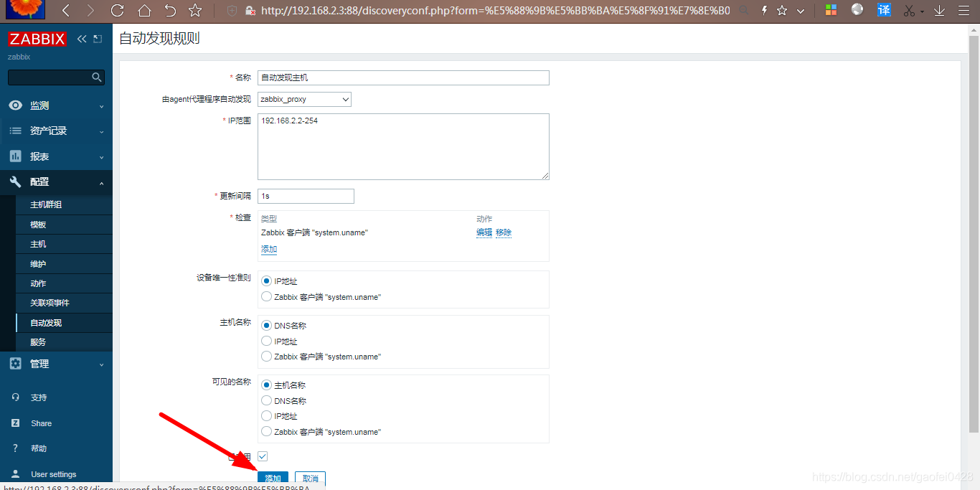Viewport: 980px width, 490px height.
Task: Click the browser profile avatar thumbnail
Action: coord(25,9)
